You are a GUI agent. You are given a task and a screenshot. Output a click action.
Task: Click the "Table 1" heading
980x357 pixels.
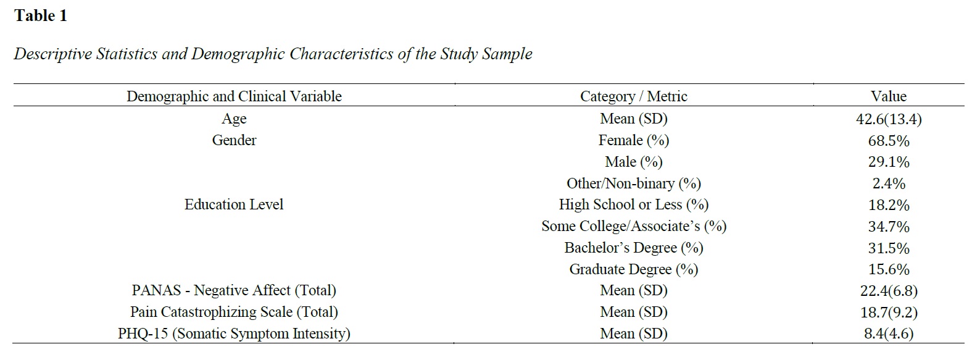point(41,16)
